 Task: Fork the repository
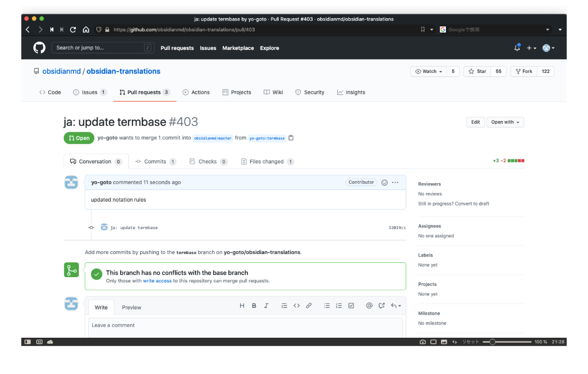524,71
